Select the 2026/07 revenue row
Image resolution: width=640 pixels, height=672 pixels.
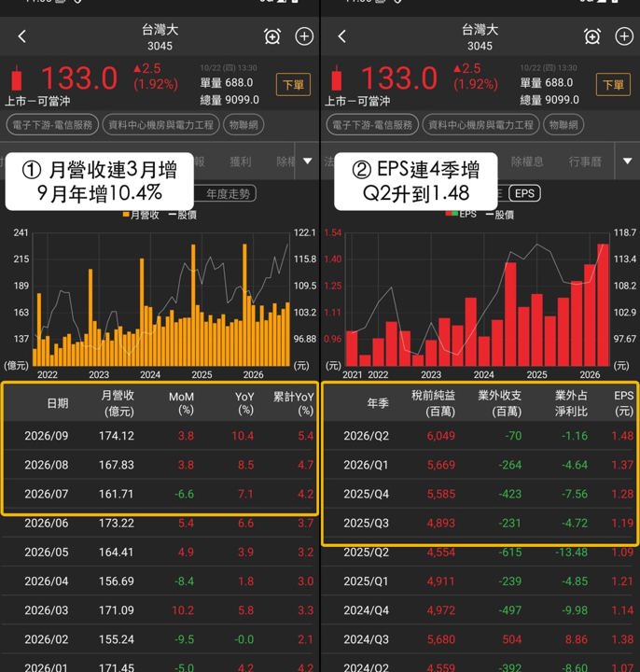(160, 494)
